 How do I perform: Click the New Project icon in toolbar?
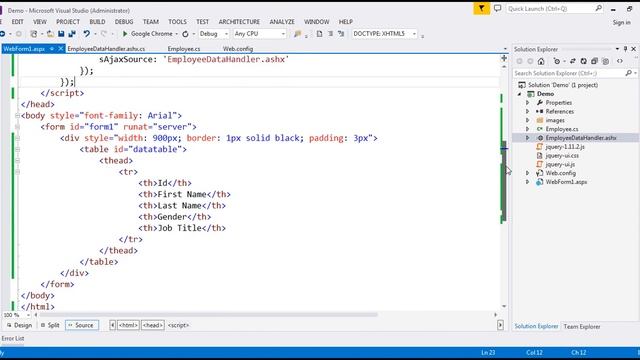click(34, 34)
